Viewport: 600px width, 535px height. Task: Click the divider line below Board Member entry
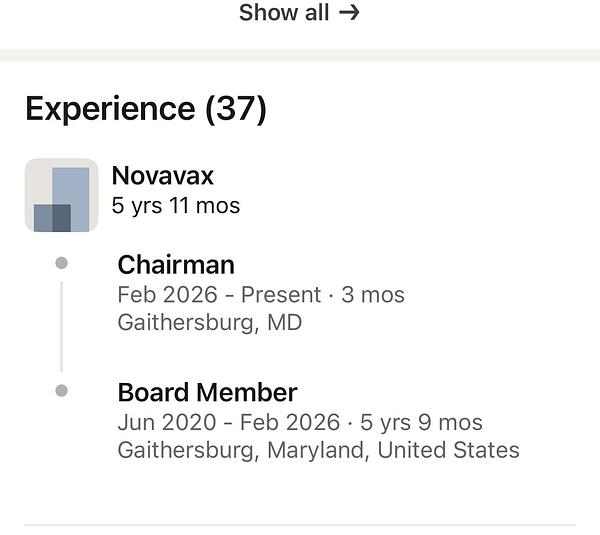[300, 524]
